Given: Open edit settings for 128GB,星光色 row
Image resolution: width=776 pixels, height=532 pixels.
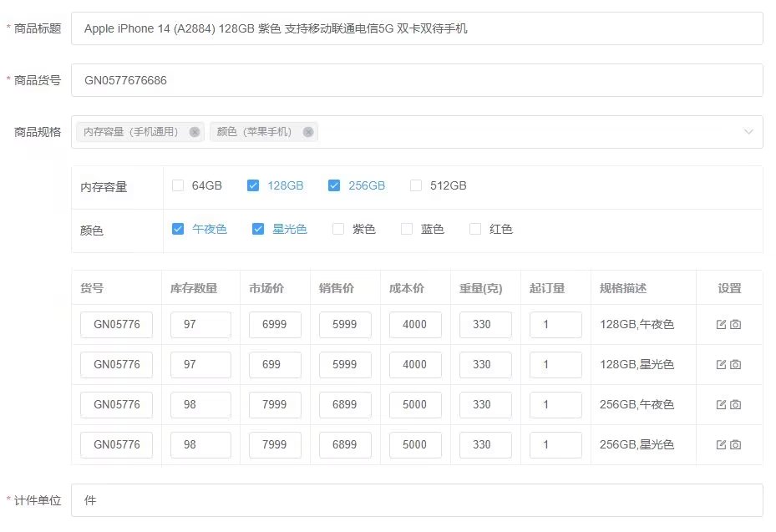Looking at the screenshot, I should 721,364.
